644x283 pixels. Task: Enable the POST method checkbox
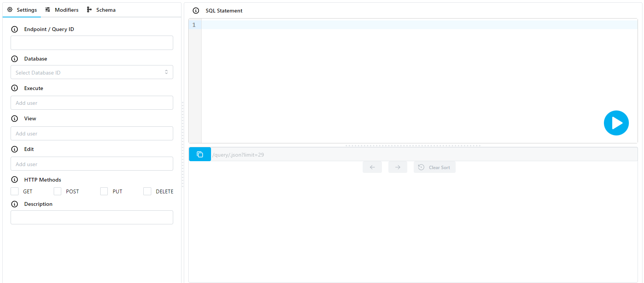[x=57, y=191]
